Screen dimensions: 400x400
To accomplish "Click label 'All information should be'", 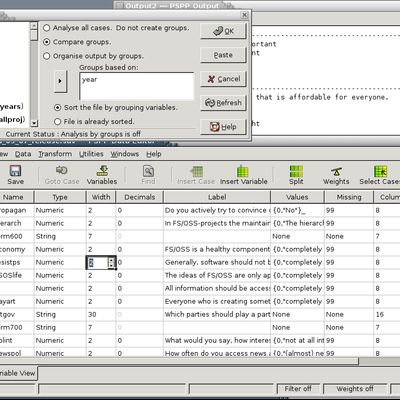I will pyautogui.click(x=217, y=288).
